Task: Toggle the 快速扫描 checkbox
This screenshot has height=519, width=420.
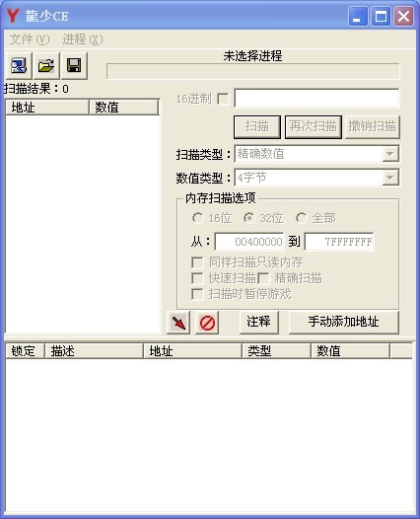Action: pos(197,278)
